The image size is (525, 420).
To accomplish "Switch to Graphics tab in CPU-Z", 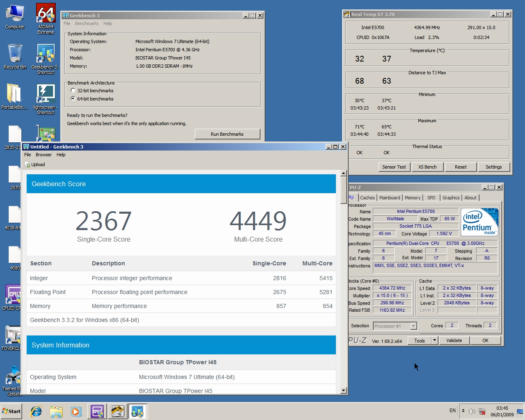I will tap(451, 198).
